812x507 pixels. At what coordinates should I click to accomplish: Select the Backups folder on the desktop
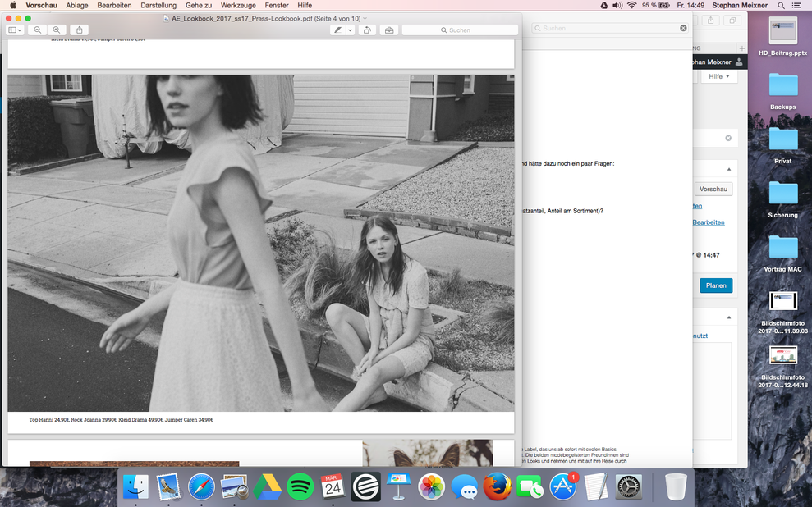pyautogui.click(x=782, y=92)
